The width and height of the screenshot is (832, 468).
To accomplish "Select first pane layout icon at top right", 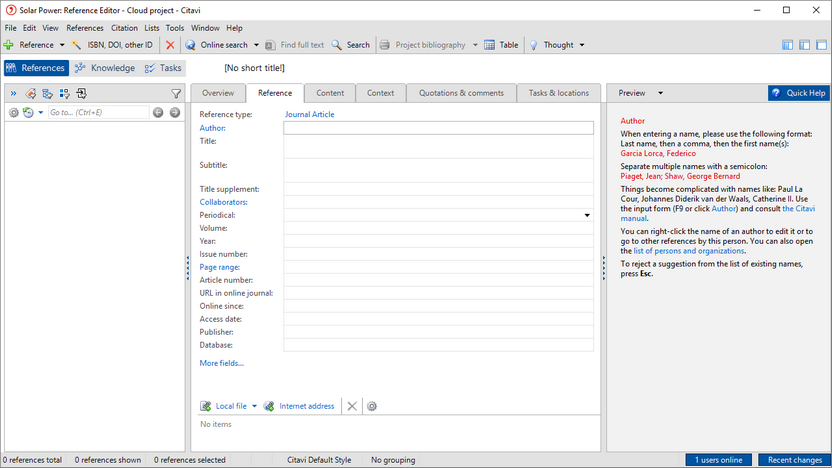I will point(787,45).
